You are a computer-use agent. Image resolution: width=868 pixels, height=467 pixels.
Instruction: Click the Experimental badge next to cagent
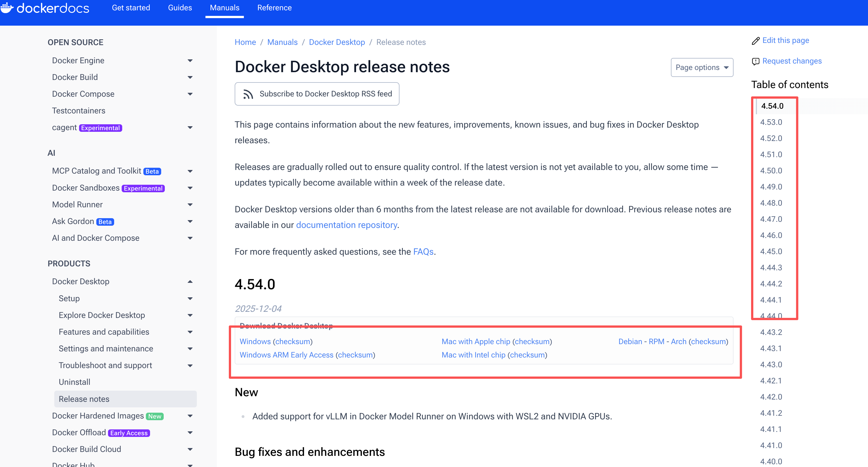click(100, 128)
